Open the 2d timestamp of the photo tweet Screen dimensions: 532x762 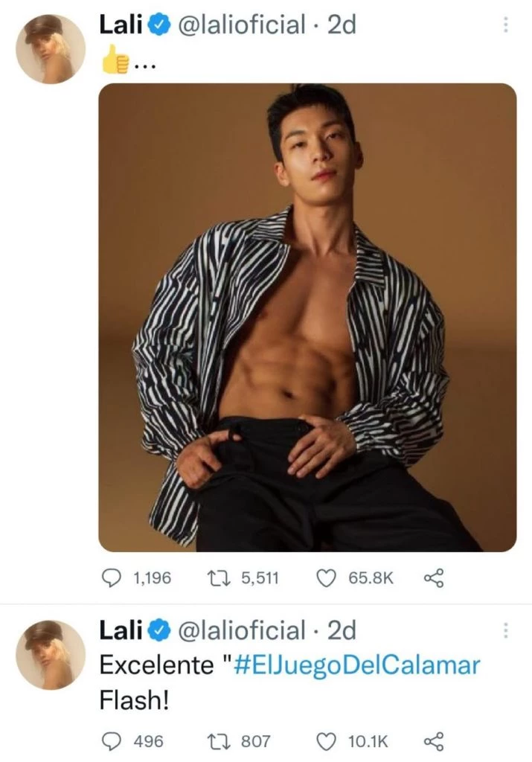tap(342, 25)
